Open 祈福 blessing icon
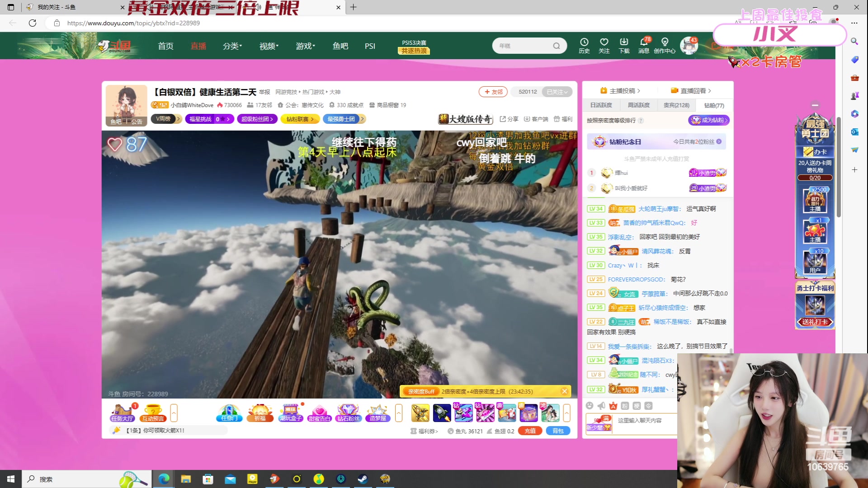868x488 pixels. click(260, 413)
